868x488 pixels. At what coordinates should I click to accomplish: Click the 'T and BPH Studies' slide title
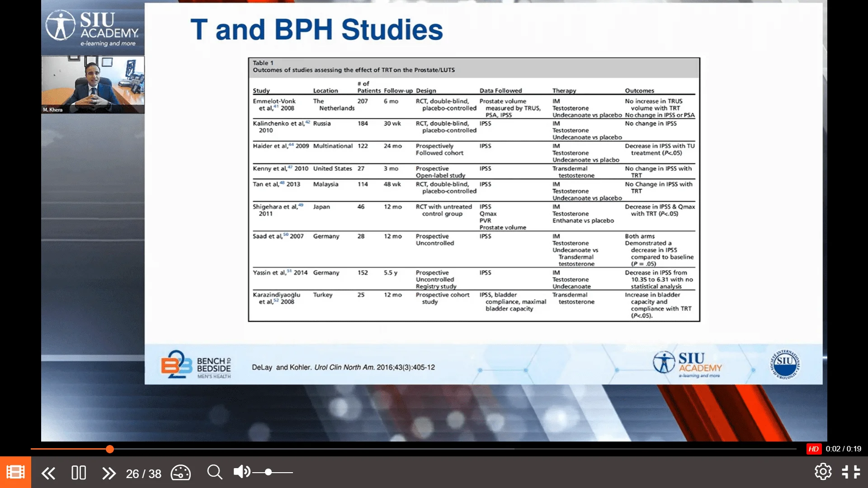(x=316, y=30)
